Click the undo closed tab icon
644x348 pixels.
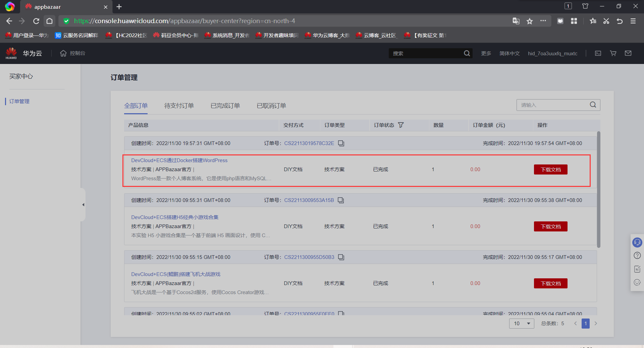620,21
